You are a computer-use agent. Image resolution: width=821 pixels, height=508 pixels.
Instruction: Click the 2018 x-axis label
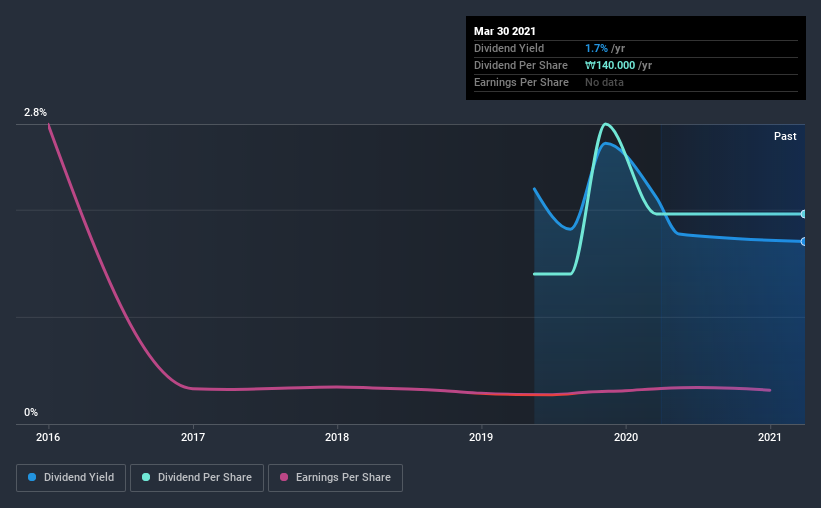tap(337, 437)
